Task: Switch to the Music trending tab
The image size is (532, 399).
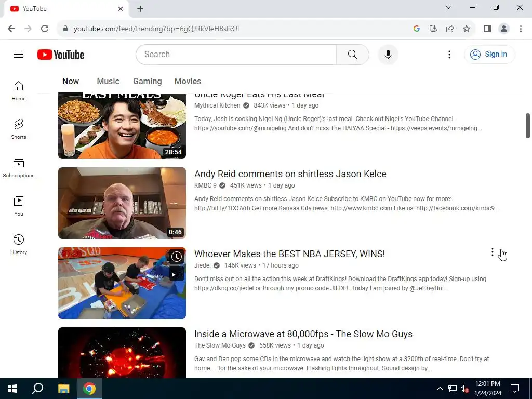Action: (x=108, y=82)
